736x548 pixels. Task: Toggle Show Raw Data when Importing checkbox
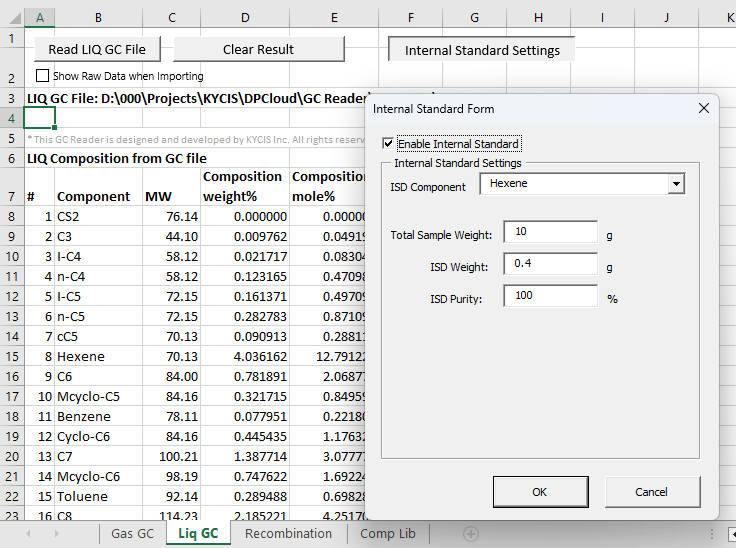42,76
